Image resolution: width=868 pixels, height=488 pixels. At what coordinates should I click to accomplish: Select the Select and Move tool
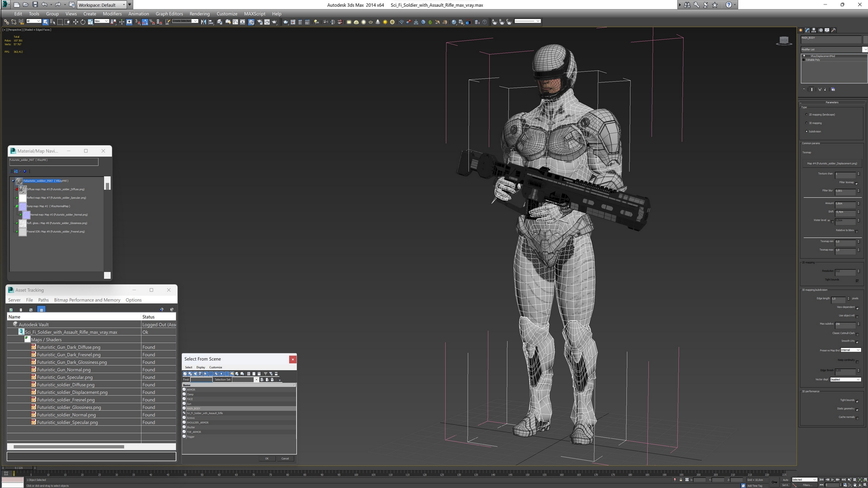[x=75, y=22]
